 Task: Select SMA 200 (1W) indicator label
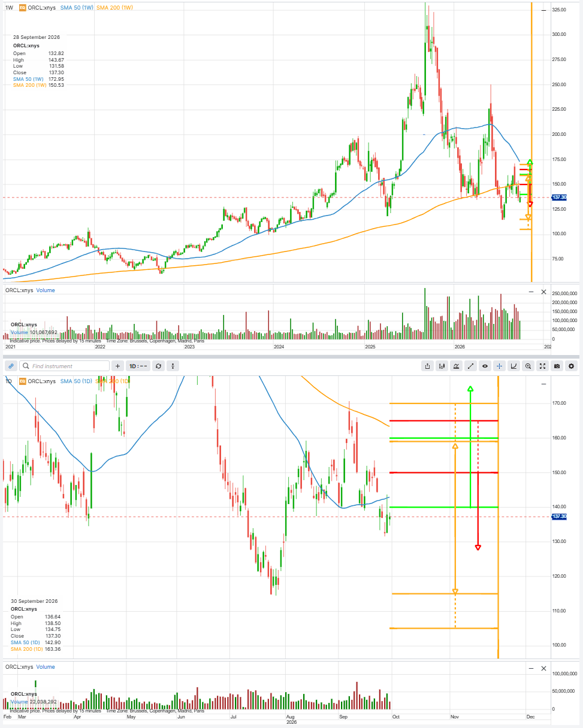(x=115, y=8)
